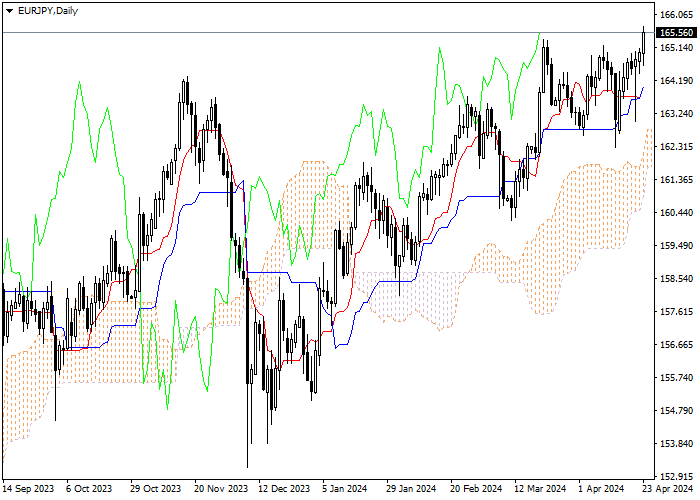Click the 6 Oct 2023 date label

[89, 489]
